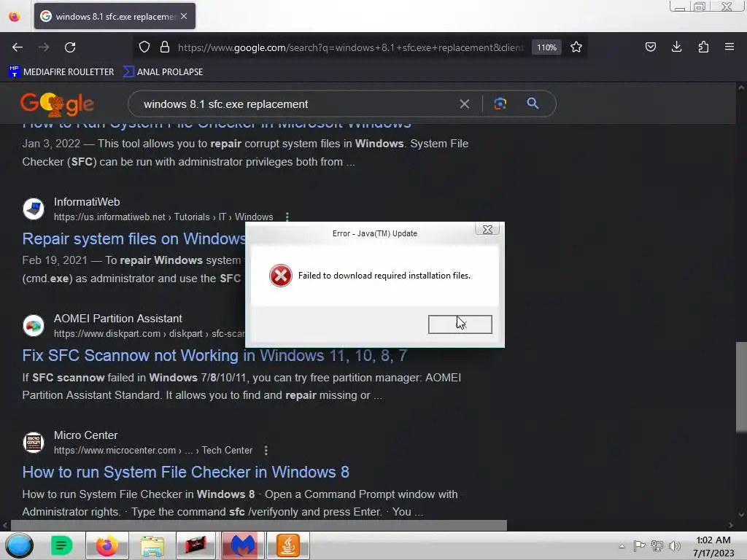Viewport: 747px width, 560px height.
Task: Click the red error icon in dialog
Action: coord(281,276)
